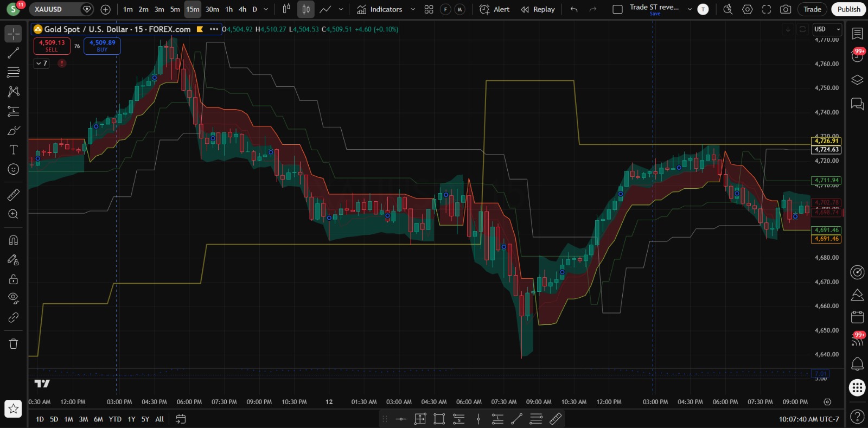This screenshot has height=428, width=868.
Task: Click the 4,509.13 SELL button
Action: tap(52, 46)
